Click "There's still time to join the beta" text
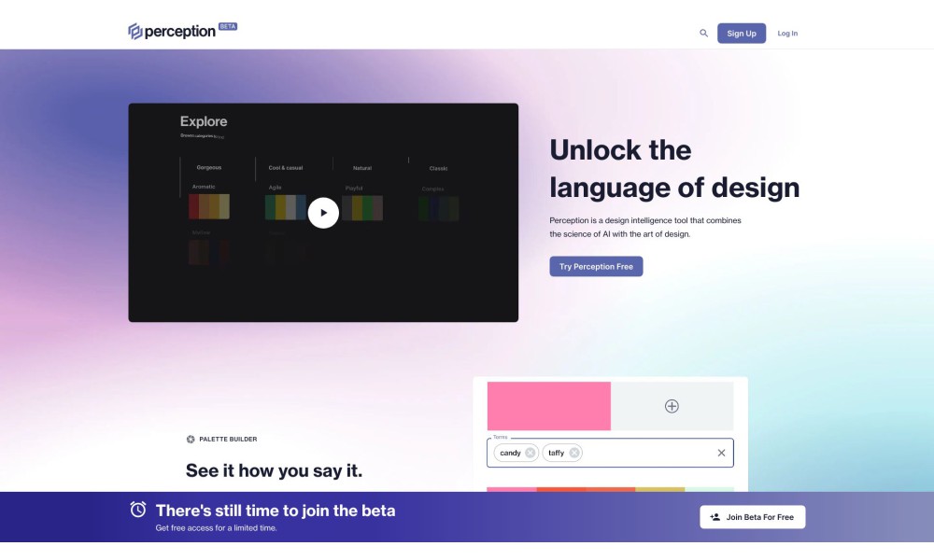This screenshot has width=934, height=560. click(x=276, y=511)
